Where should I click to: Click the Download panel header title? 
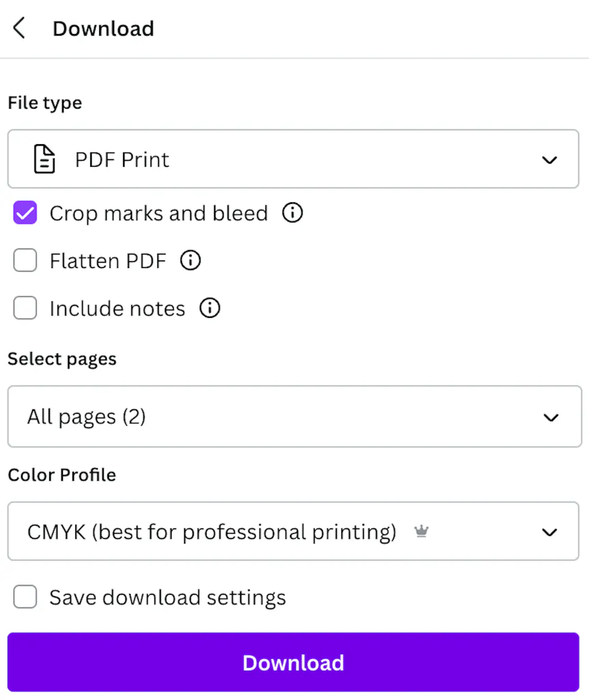click(103, 29)
